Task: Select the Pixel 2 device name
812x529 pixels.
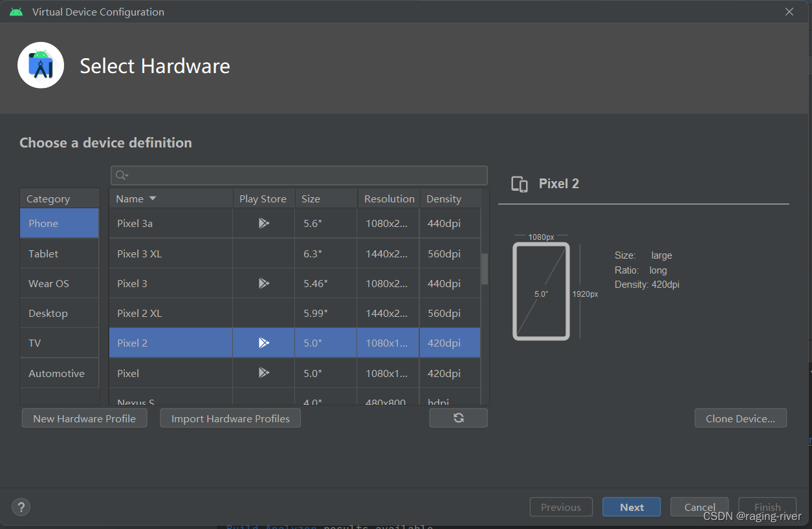Action: pyautogui.click(x=132, y=343)
